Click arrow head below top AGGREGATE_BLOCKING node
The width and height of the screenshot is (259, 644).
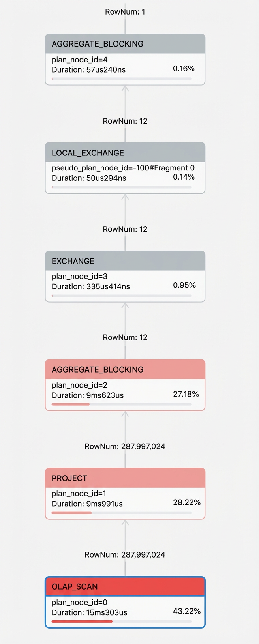[x=125, y=88]
